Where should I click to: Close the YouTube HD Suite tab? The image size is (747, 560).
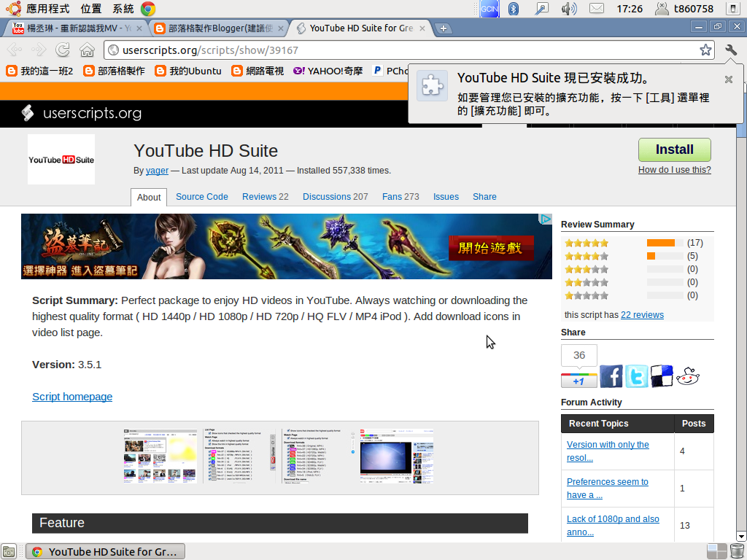click(422, 28)
